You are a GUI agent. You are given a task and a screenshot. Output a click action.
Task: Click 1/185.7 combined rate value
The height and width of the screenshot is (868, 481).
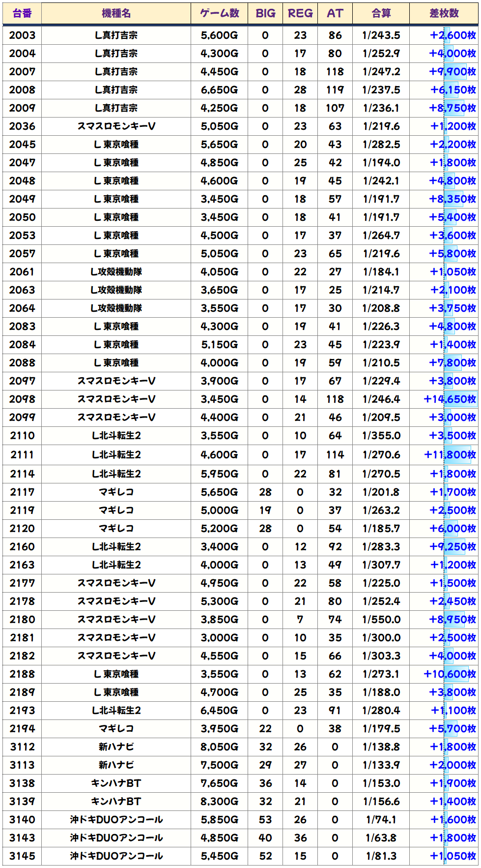click(381, 529)
